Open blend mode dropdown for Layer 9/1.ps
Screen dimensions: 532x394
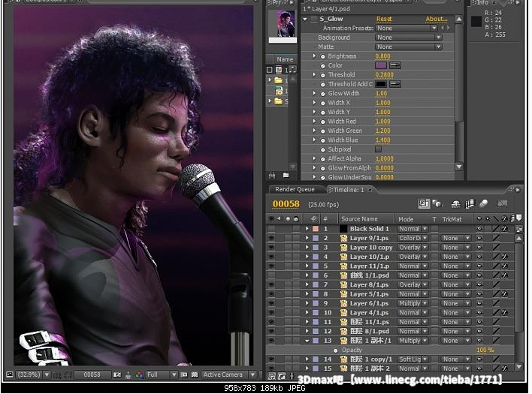[x=413, y=238]
